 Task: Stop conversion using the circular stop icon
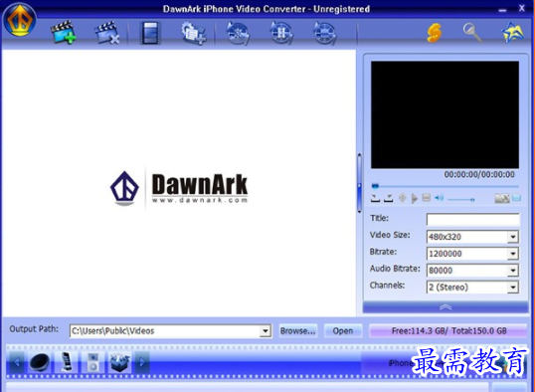pyautogui.click(x=324, y=33)
